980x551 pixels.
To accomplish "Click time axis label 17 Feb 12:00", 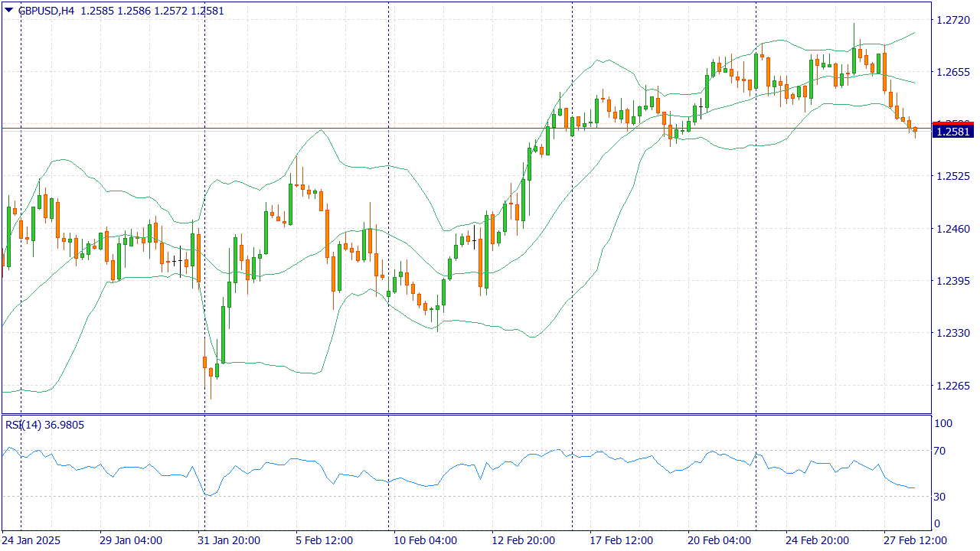I will [x=621, y=540].
